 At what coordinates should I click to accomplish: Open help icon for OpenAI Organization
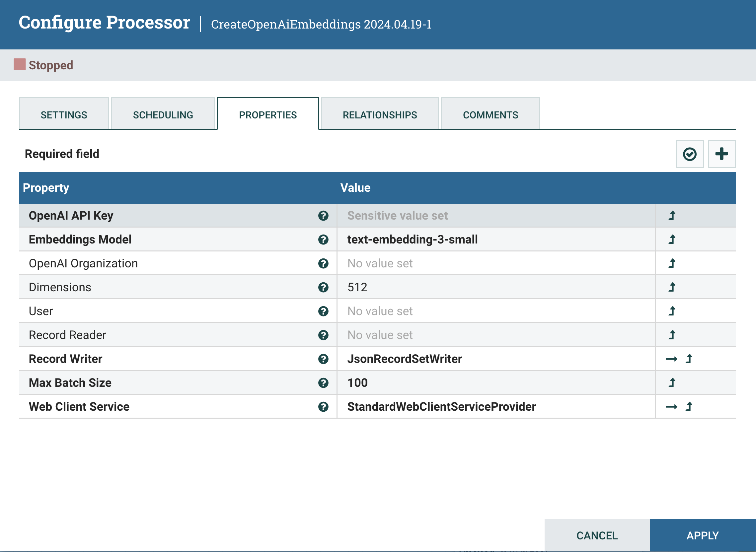[x=323, y=264]
